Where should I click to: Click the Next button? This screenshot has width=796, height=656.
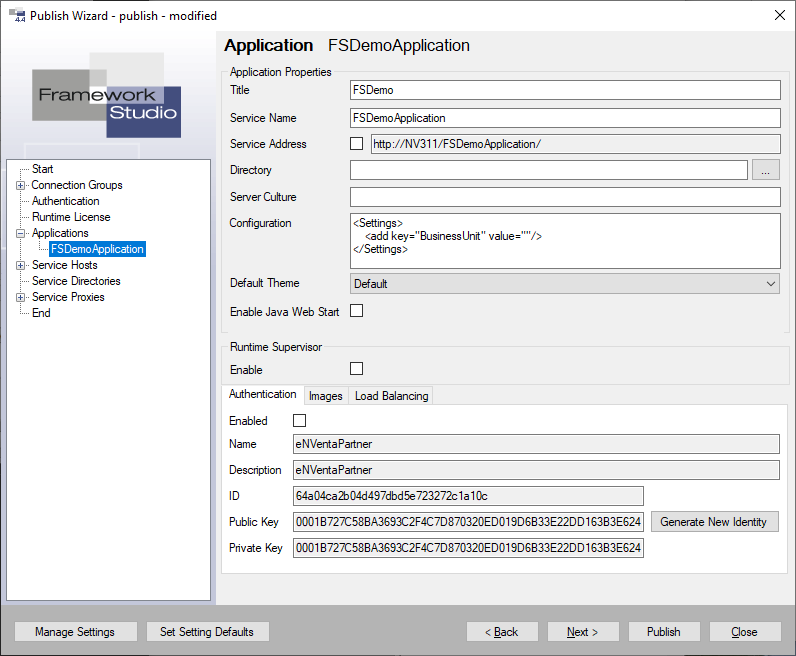point(583,632)
